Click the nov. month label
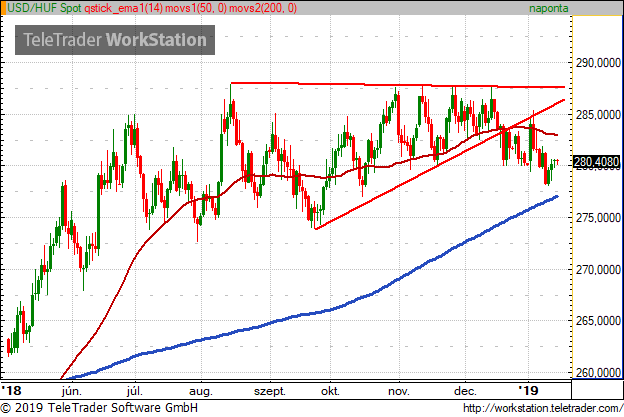Viewport: 624px width, 417px height. click(398, 392)
